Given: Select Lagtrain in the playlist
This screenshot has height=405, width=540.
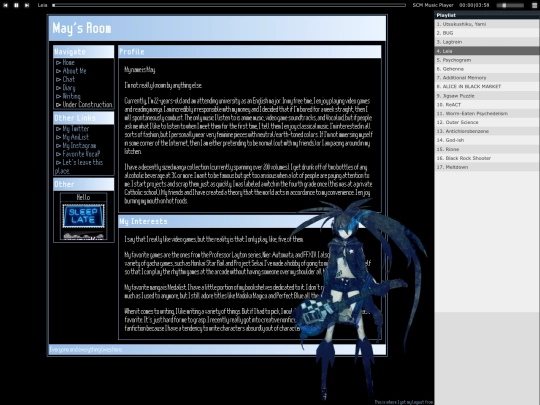Looking at the screenshot, I should 487,42.
